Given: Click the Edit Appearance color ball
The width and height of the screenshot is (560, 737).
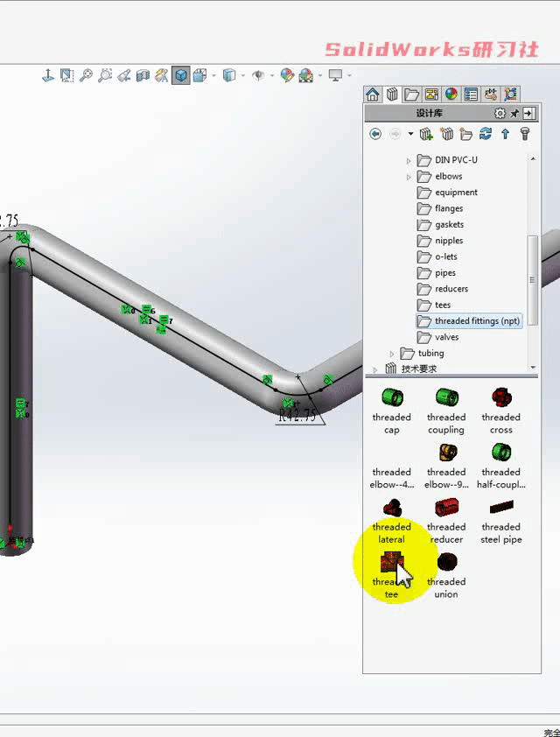Looking at the screenshot, I should point(287,75).
